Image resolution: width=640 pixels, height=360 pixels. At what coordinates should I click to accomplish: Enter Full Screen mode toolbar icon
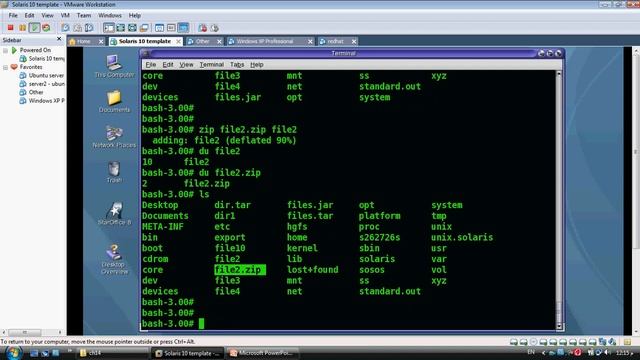coord(132,28)
